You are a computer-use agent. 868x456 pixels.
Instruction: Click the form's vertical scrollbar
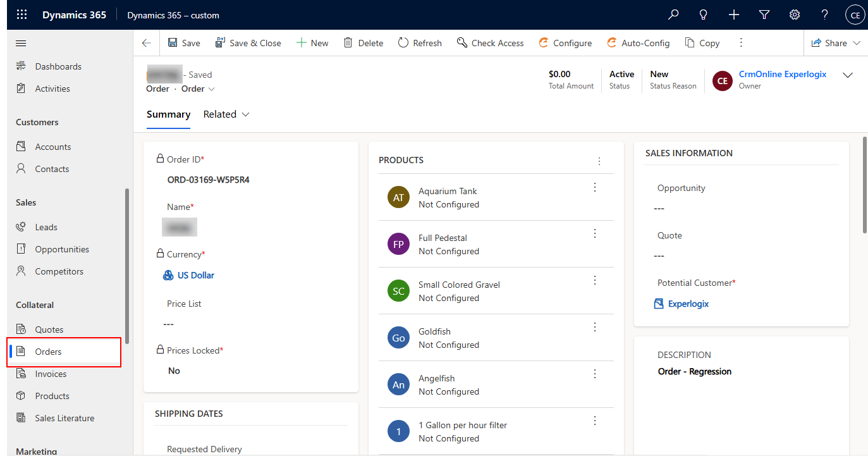pos(864,185)
